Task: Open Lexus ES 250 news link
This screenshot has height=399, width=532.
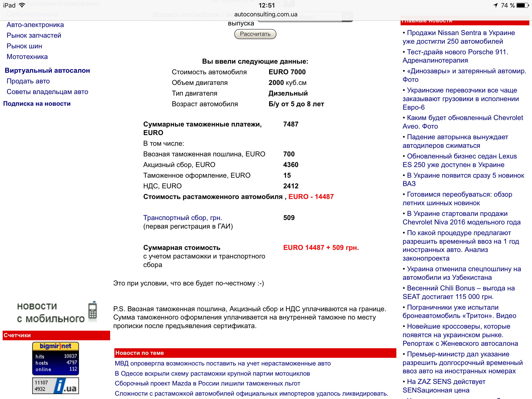Action: [460, 161]
